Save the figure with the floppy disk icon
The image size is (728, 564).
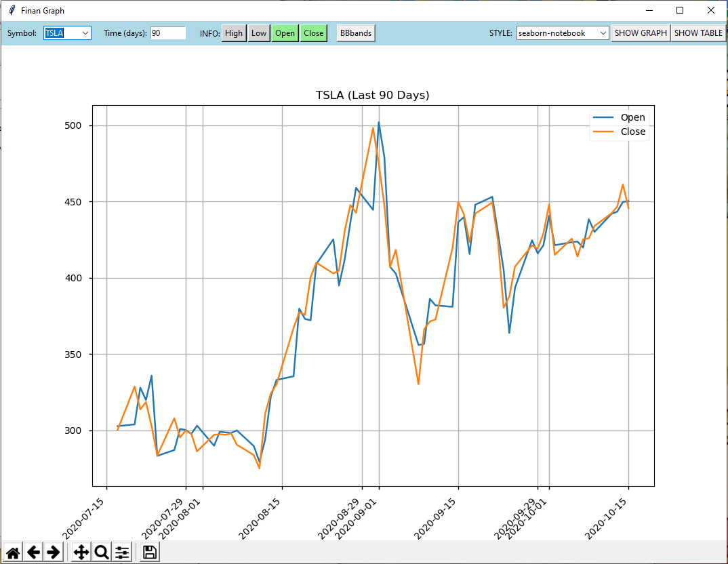150,552
